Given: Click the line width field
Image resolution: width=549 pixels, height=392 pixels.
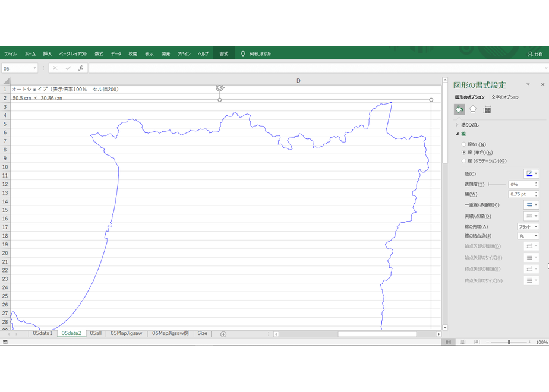Looking at the screenshot, I should click(x=520, y=194).
